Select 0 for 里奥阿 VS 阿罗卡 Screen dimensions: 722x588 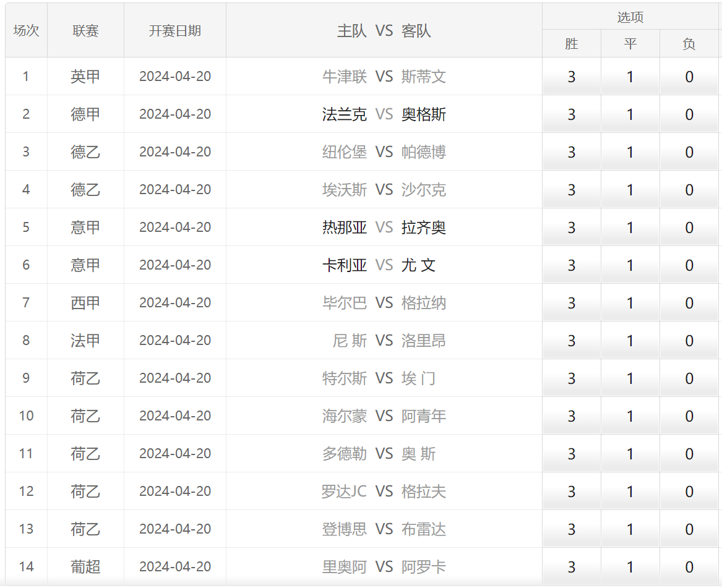[x=689, y=567]
